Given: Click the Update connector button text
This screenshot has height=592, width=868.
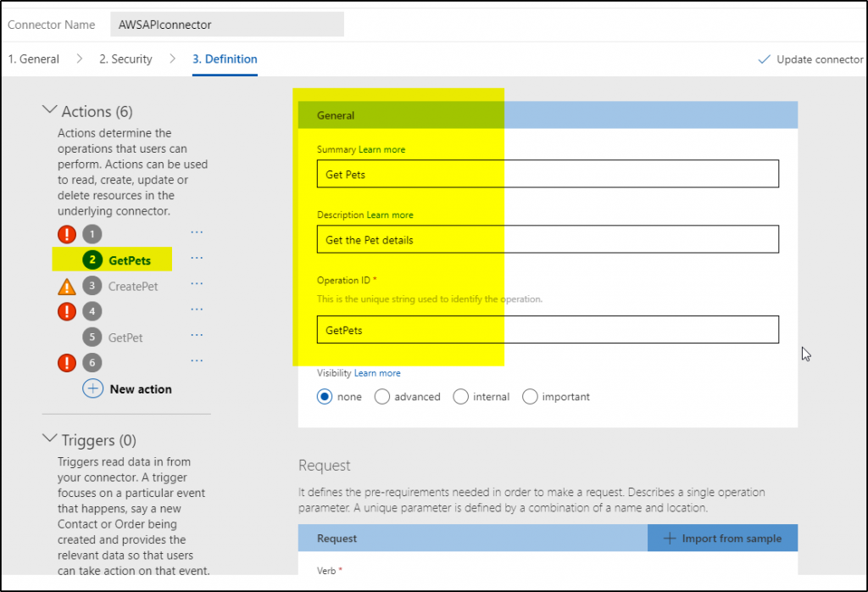Looking at the screenshot, I should click(820, 59).
